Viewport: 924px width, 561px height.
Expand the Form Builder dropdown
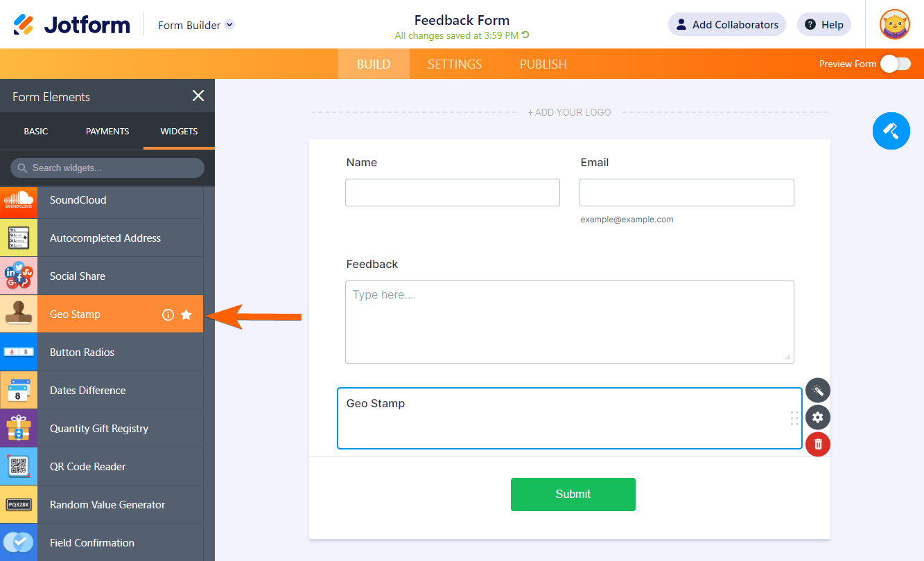coord(230,25)
